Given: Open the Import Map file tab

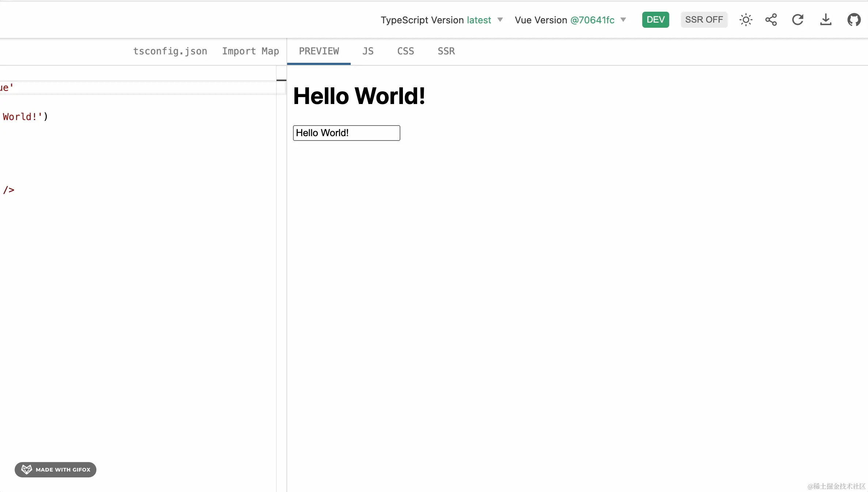Looking at the screenshot, I should coord(251,51).
